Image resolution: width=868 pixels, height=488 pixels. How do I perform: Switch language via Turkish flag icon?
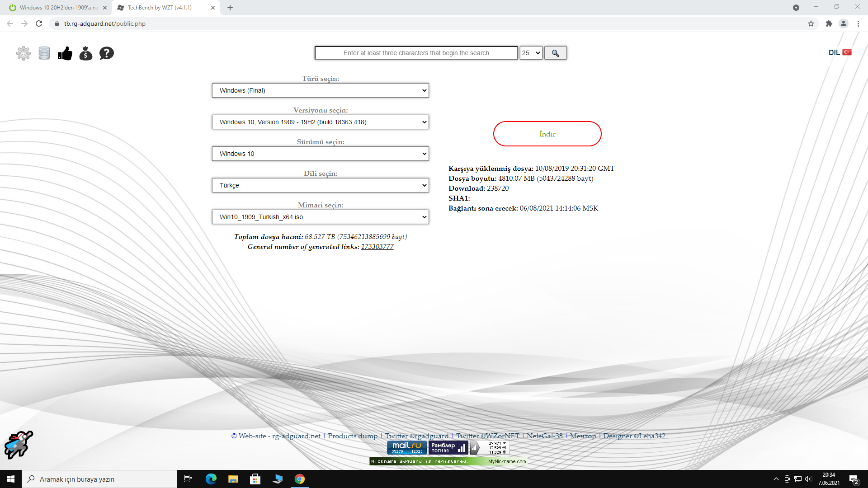click(847, 52)
